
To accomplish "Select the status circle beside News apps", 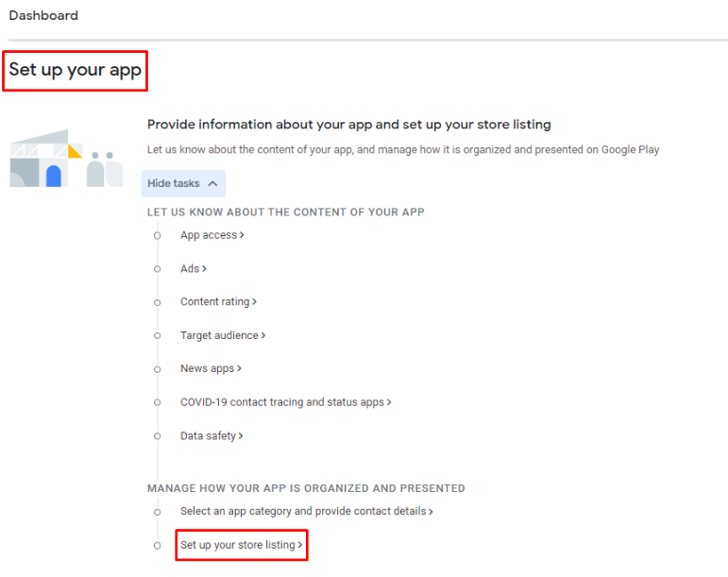I will tap(158, 369).
